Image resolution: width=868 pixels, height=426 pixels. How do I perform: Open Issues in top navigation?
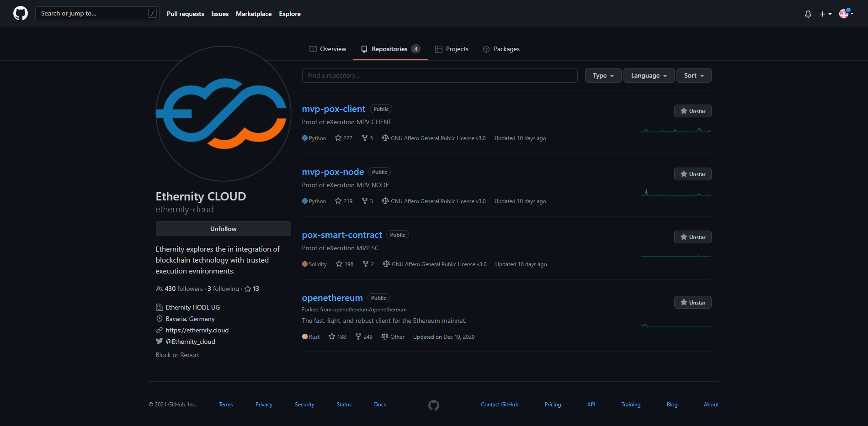[220, 14]
